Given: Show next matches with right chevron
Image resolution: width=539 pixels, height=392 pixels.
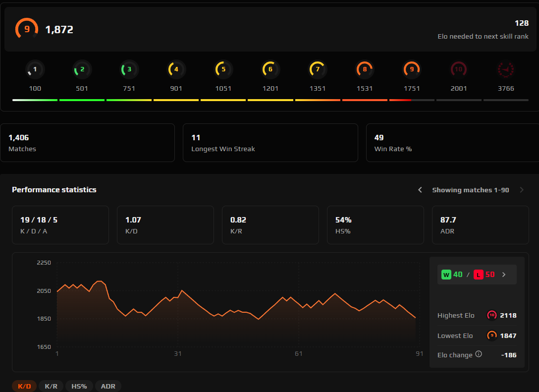Looking at the screenshot, I should click(522, 190).
